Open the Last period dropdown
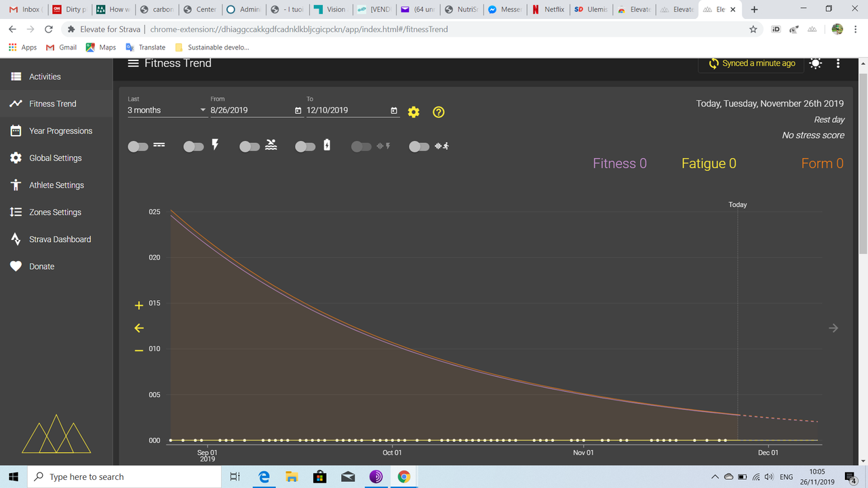 pos(166,110)
